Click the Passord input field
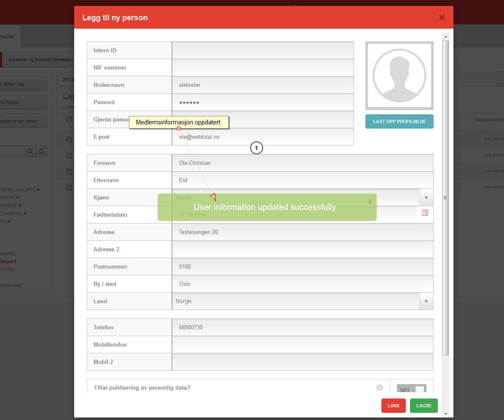Screen dimensions: 504x420 (263, 102)
